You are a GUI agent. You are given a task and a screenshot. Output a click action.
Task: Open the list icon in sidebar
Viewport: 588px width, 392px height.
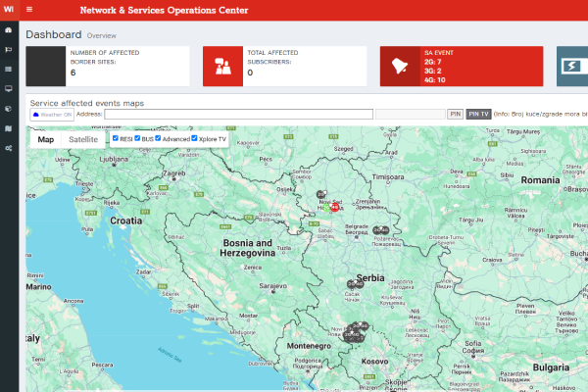coord(9,70)
